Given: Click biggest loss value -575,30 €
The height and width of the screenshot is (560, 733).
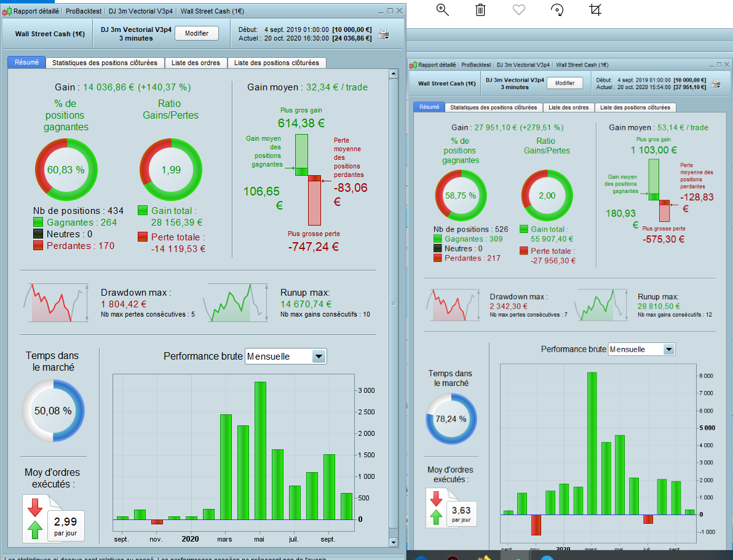Looking at the screenshot, I should coord(664,239).
